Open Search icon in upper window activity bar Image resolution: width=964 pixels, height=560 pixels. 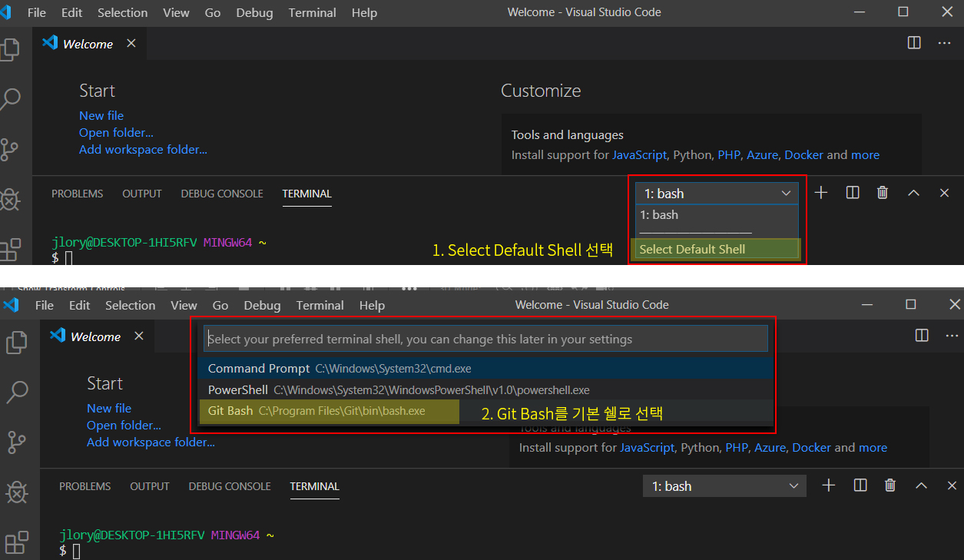11,98
